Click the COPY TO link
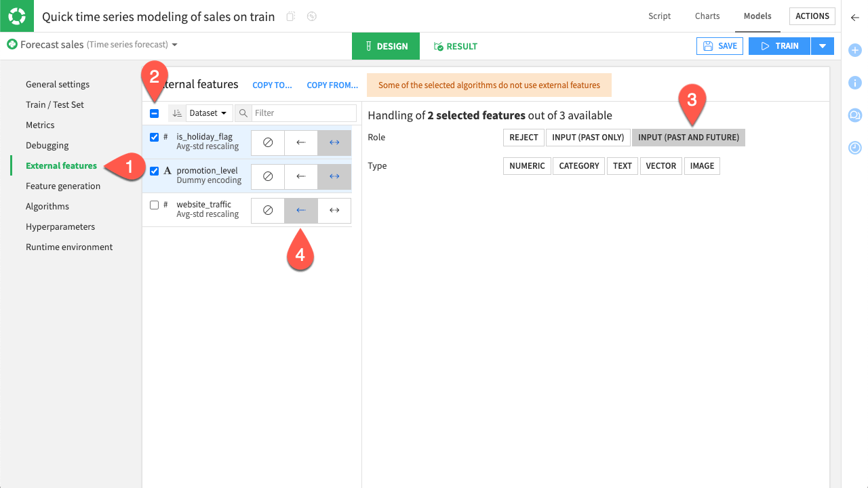Viewport: 868px width, 488px height. coord(271,85)
